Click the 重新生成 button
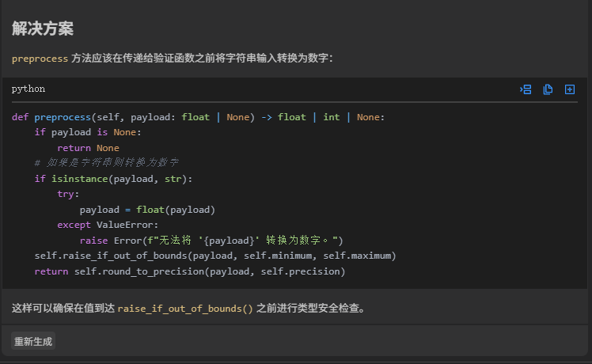The image size is (592, 364). tap(33, 341)
